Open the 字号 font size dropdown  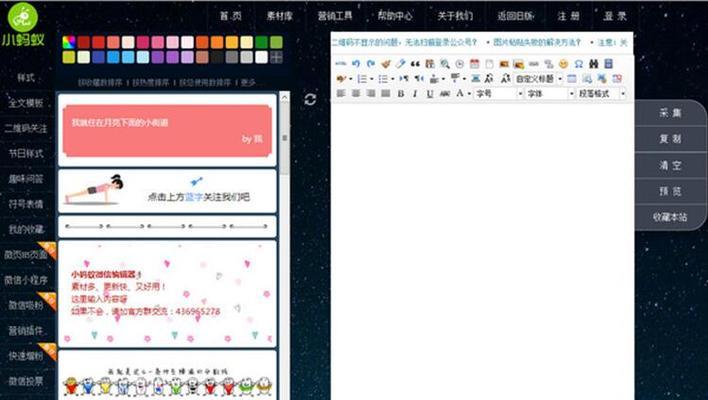point(499,93)
